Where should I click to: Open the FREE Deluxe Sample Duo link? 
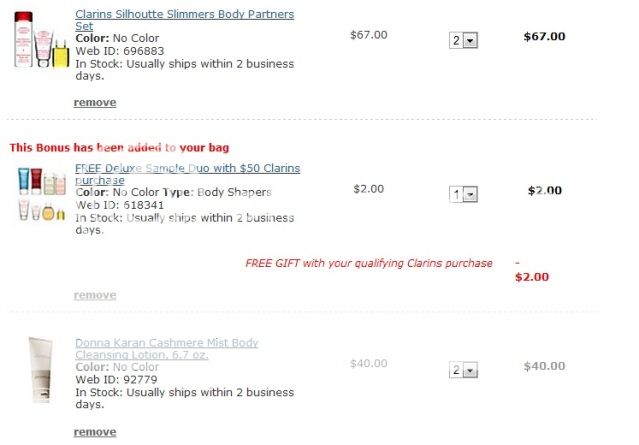pyautogui.click(x=187, y=174)
